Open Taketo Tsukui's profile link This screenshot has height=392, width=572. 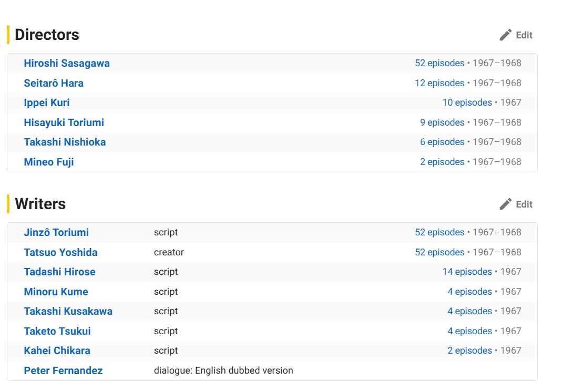point(57,331)
